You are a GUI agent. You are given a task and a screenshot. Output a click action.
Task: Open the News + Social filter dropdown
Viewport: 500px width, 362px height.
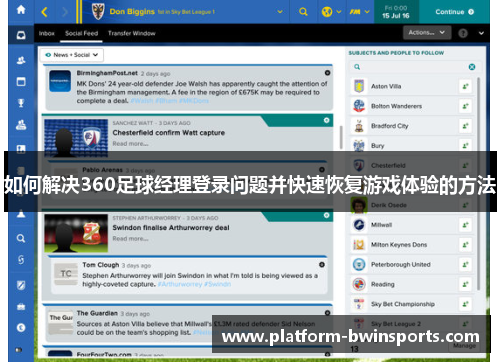[x=72, y=55]
